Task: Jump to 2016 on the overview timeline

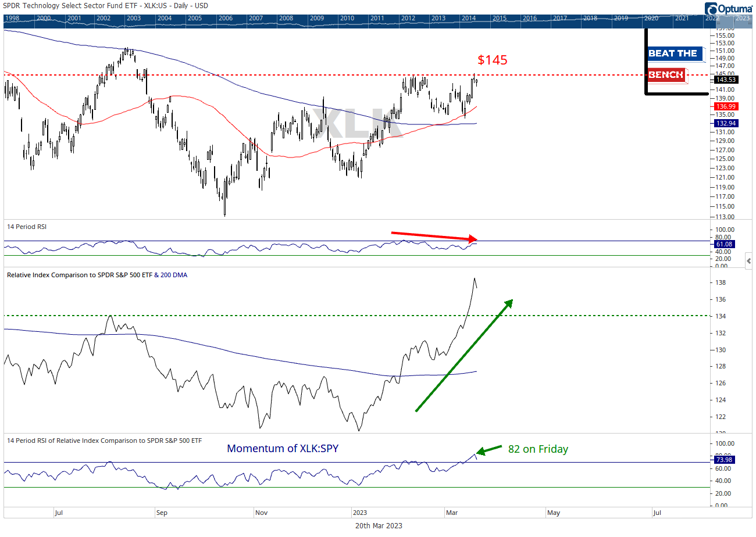Action: click(529, 18)
